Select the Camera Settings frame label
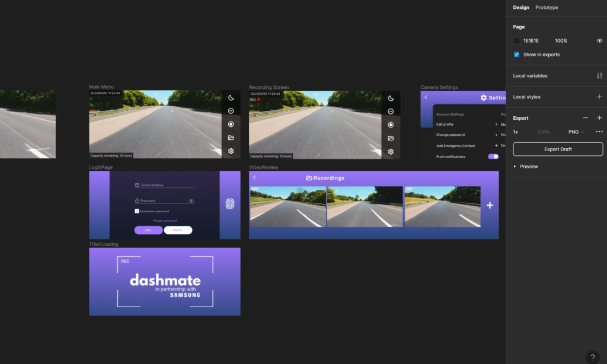The height and width of the screenshot is (364, 607). [x=439, y=87]
